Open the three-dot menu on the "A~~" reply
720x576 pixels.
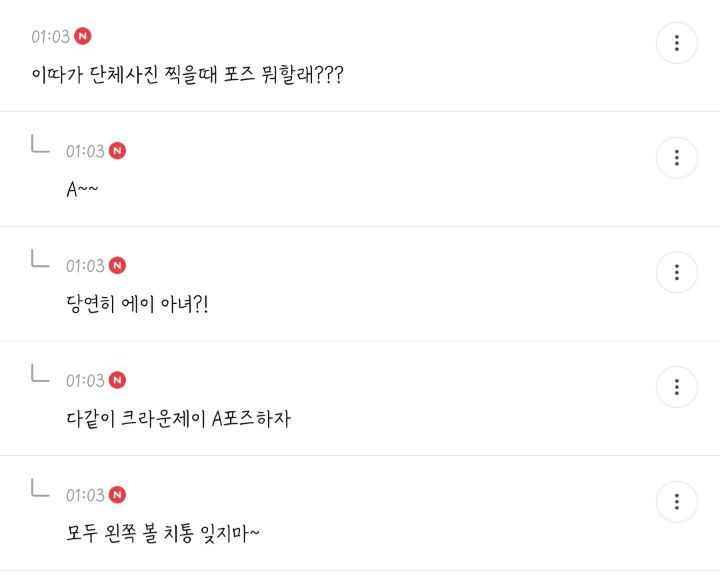pyautogui.click(x=677, y=158)
